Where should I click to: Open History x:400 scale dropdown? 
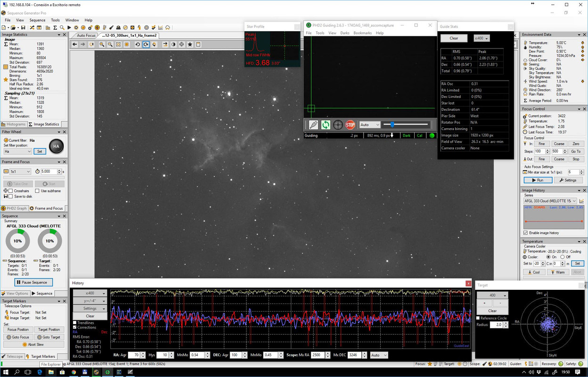click(90, 293)
